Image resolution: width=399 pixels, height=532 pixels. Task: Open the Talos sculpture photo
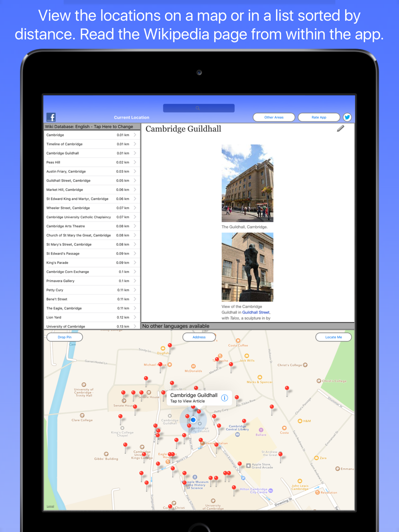[x=247, y=267]
